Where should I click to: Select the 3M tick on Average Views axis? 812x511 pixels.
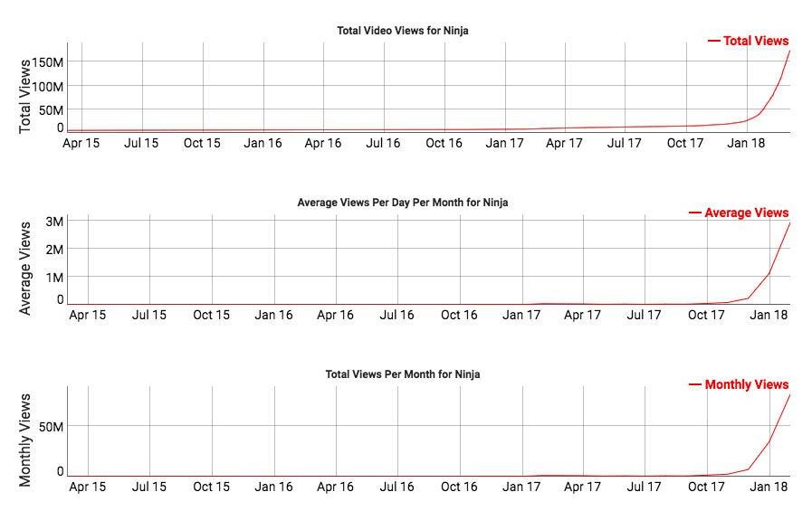(54, 222)
